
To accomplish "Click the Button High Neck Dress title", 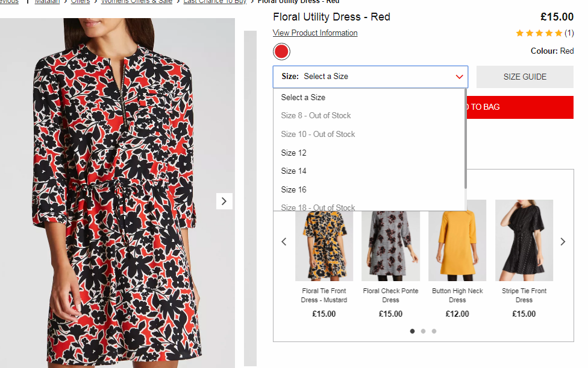I will tap(457, 296).
